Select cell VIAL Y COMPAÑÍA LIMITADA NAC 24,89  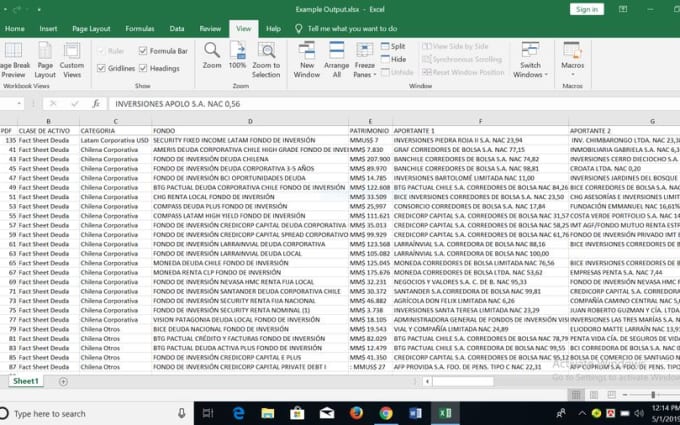point(480,329)
